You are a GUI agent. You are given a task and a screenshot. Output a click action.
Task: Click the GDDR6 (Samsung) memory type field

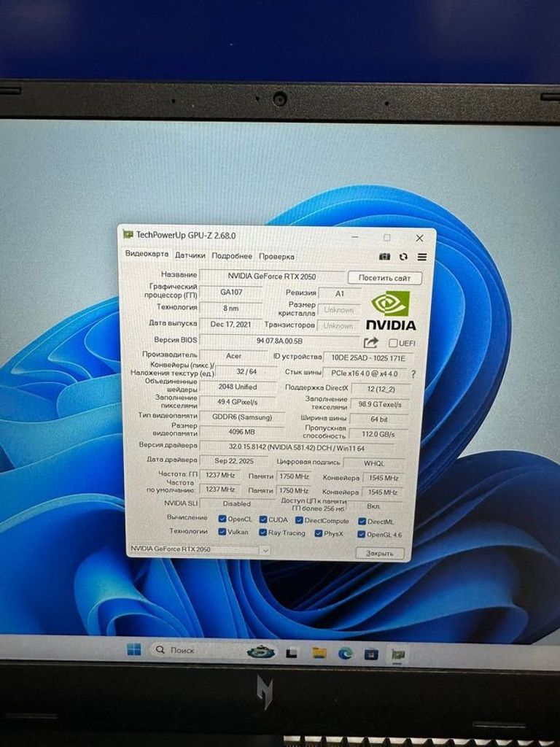[242, 417]
